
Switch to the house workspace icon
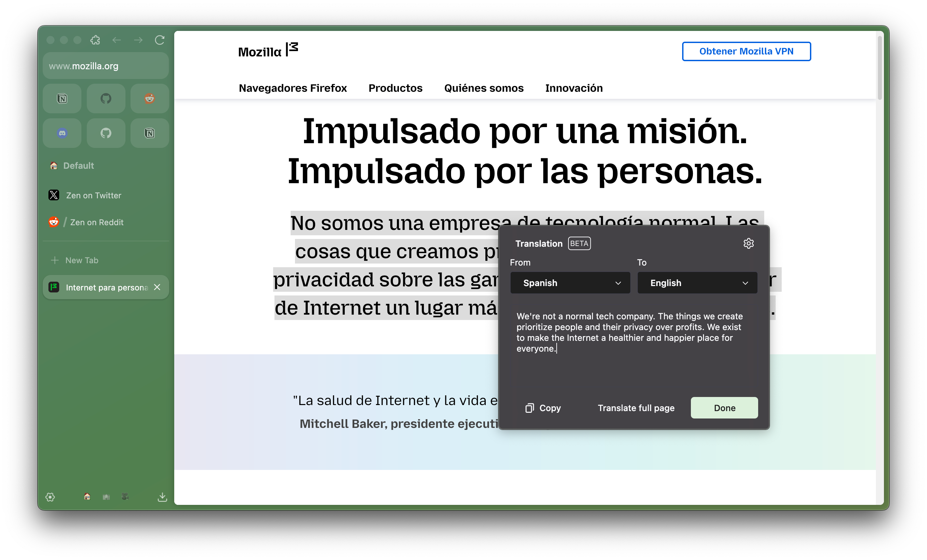87,497
